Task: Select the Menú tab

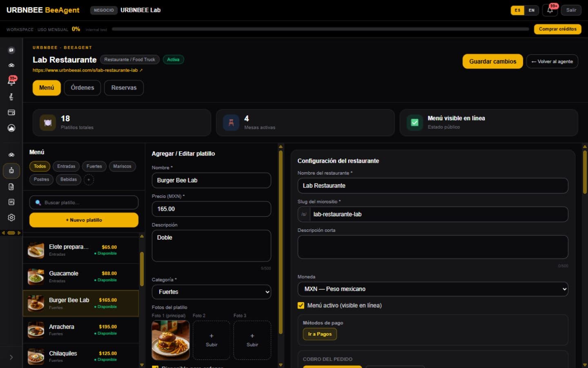Action: 47,88
